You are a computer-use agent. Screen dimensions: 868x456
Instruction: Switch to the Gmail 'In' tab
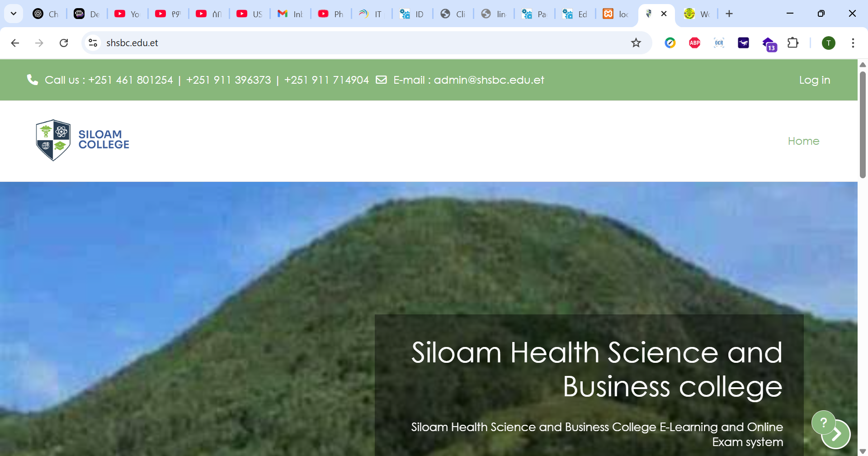pyautogui.click(x=290, y=14)
